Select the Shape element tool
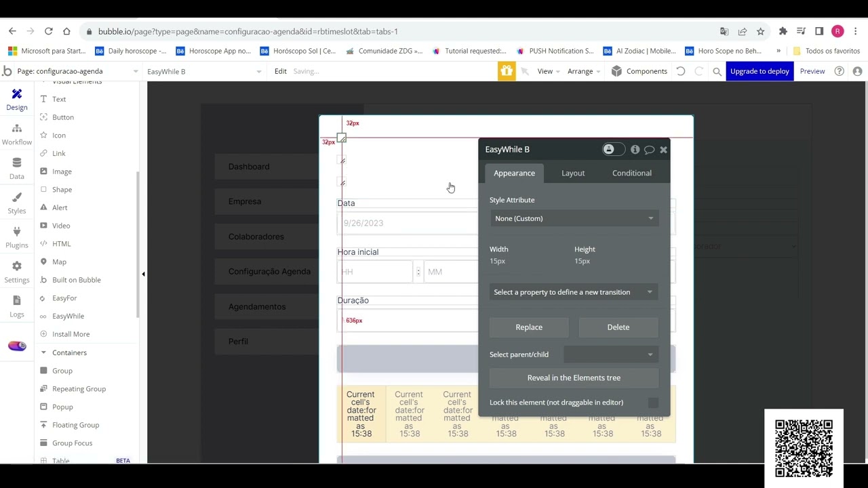The height and width of the screenshot is (488, 868). [62, 189]
